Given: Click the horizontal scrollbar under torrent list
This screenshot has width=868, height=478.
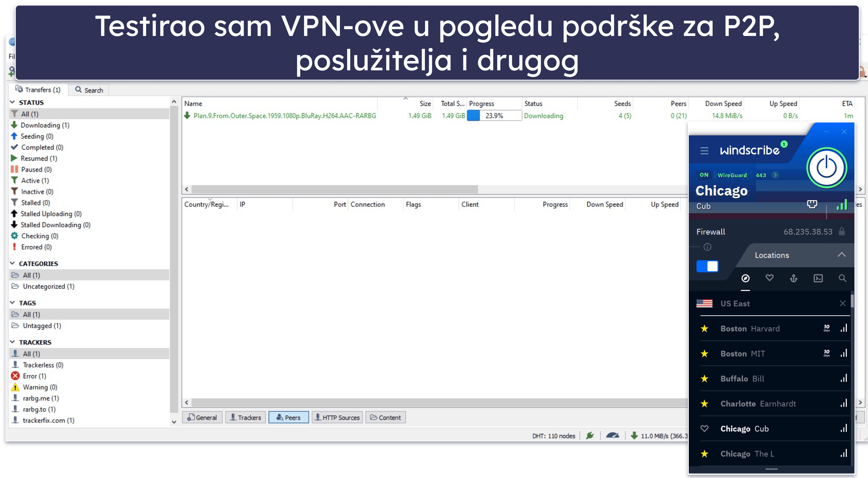Looking at the screenshot, I should pos(334,189).
